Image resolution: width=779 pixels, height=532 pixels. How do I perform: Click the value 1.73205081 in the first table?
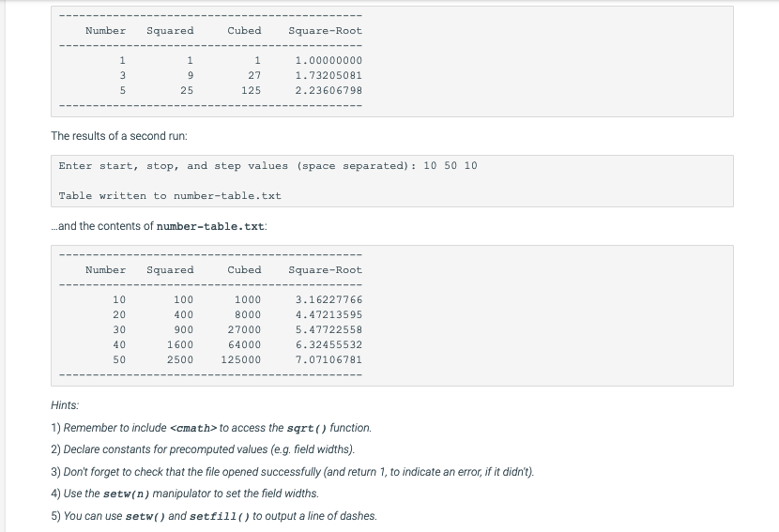point(328,75)
